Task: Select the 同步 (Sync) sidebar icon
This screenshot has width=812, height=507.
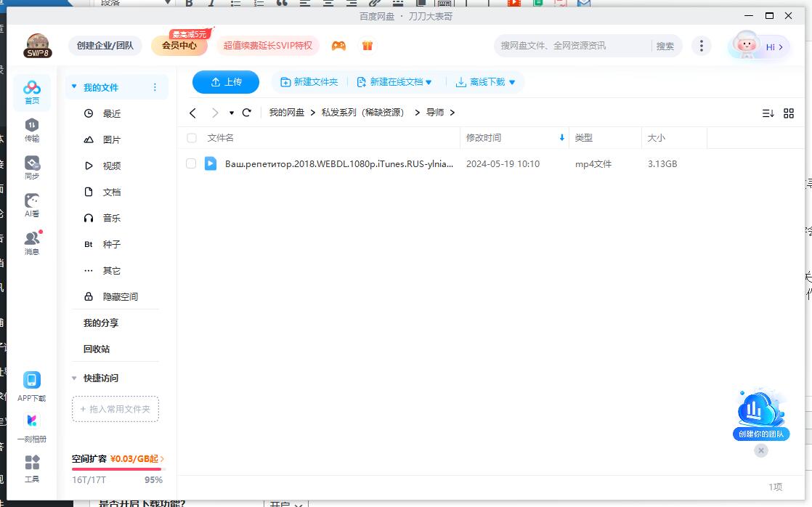Action: point(31,166)
